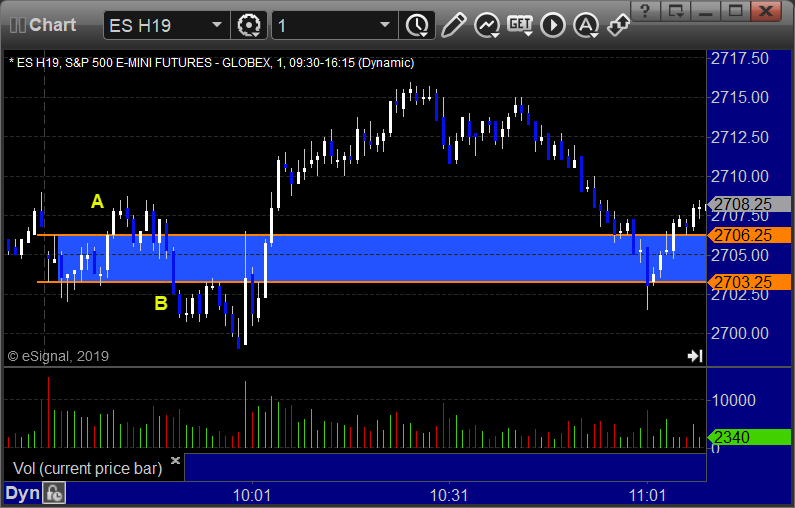Open the alerts circled-A icon
The height and width of the screenshot is (508, 795).
tap(586, 25)
